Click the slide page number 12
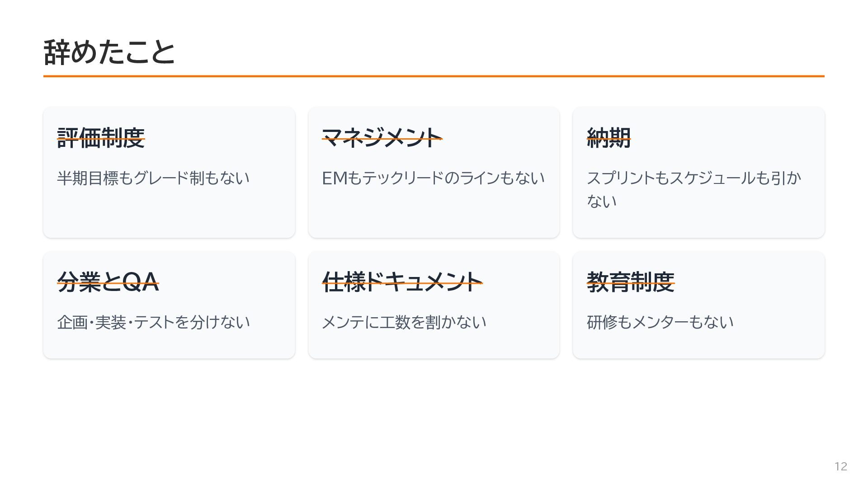Screen dimensions: 868x488 click(x=841, y=467)
